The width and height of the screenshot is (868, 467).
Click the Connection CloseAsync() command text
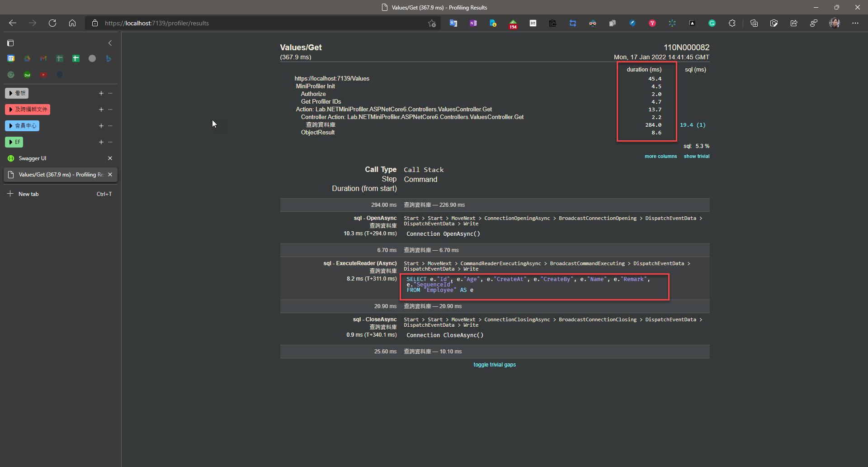445,335
